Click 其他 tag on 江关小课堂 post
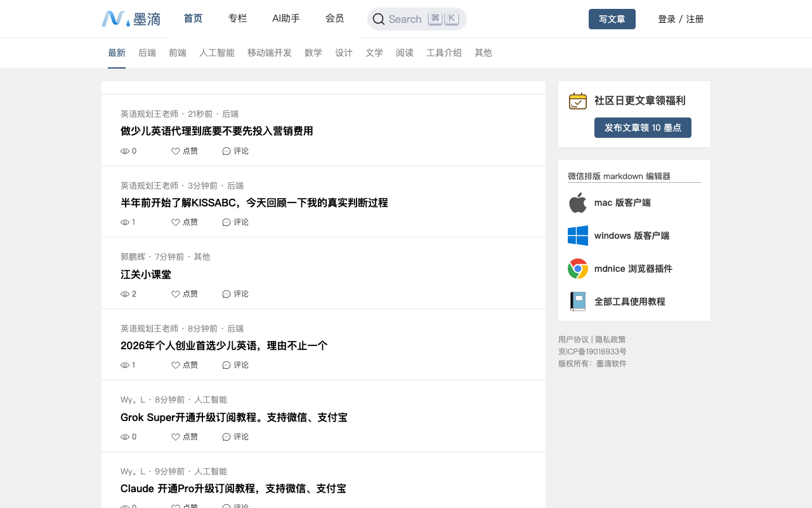This screenshot has height=508, width=812. tap(202, 257)
